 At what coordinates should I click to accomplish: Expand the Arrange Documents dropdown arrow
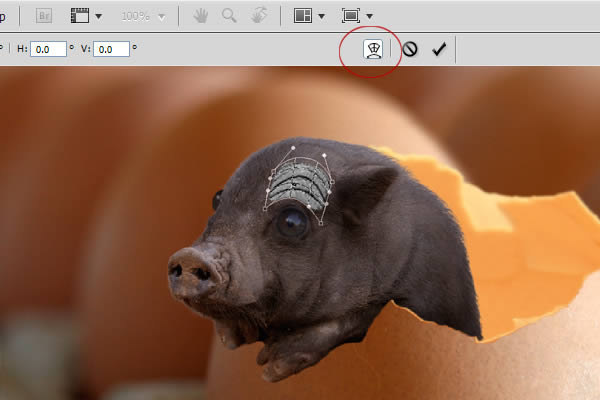(321, 16)
